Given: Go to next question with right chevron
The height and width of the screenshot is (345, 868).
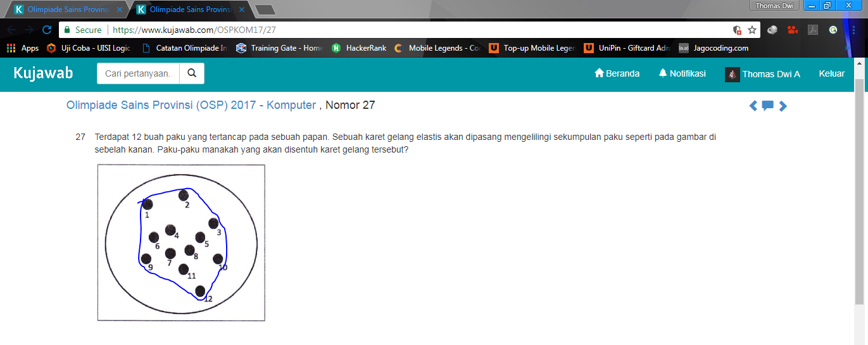Looking at the screenshot, I should click(x=783, y=106).
